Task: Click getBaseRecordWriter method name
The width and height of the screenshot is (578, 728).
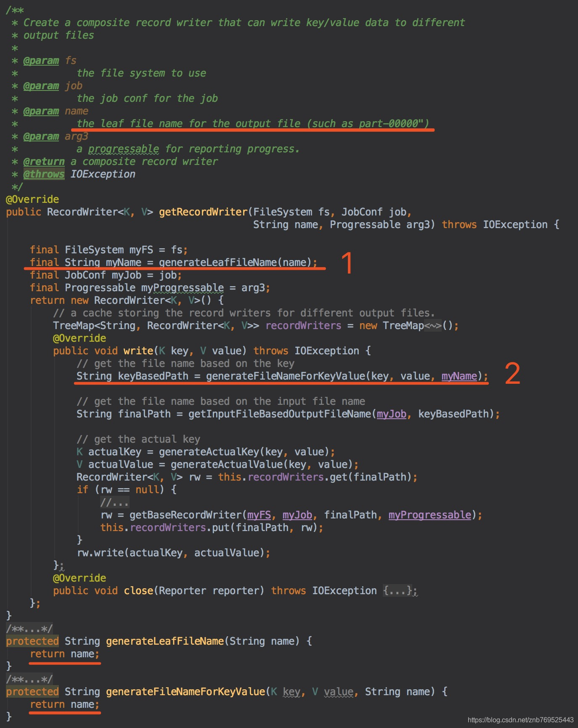Action: 186,515
